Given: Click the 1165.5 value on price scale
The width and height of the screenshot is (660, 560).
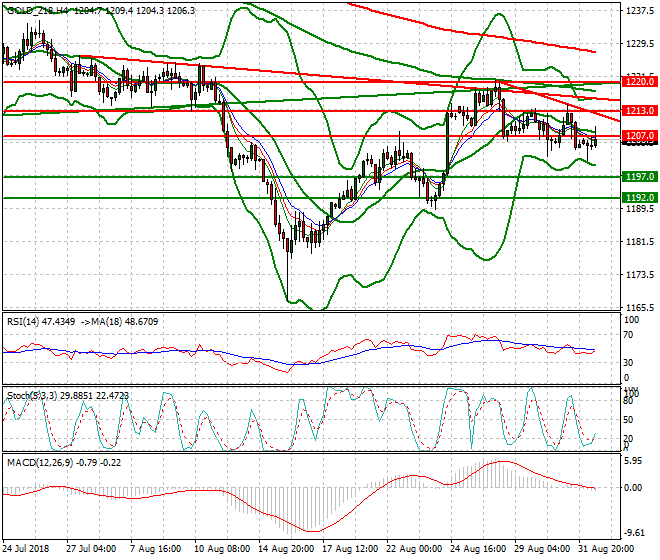Looking at the screenshot, I should point(639,307).
